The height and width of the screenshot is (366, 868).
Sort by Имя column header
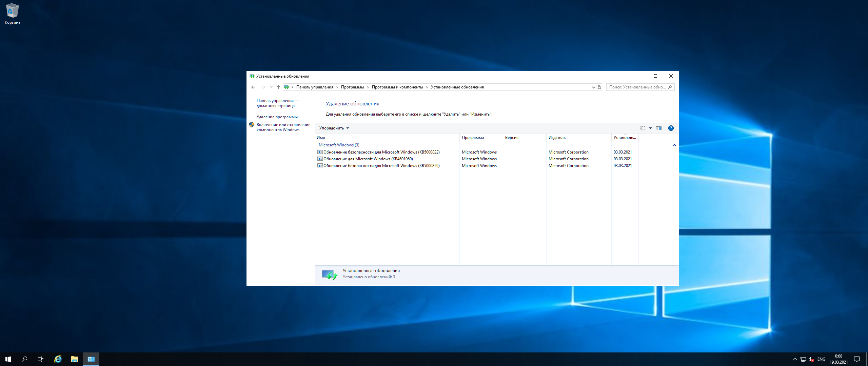click(387, 138)
